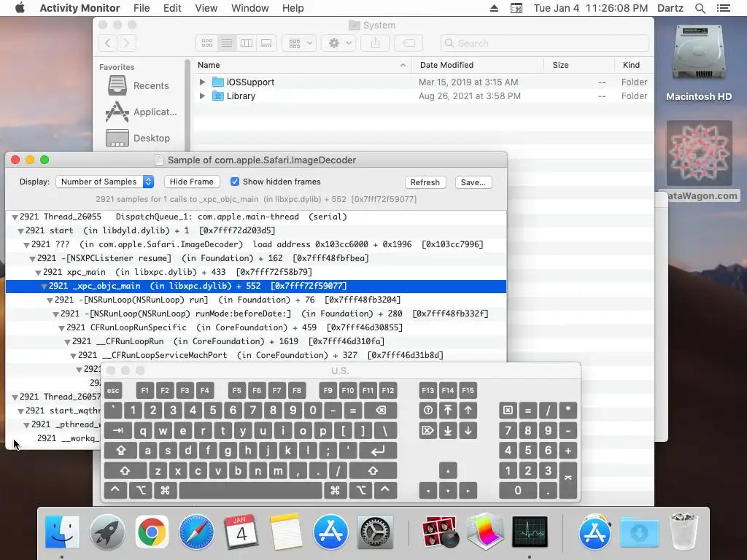Toggle the command key left of the spacebar
This screenshot has height=560, width=747.
click(165, 491)
